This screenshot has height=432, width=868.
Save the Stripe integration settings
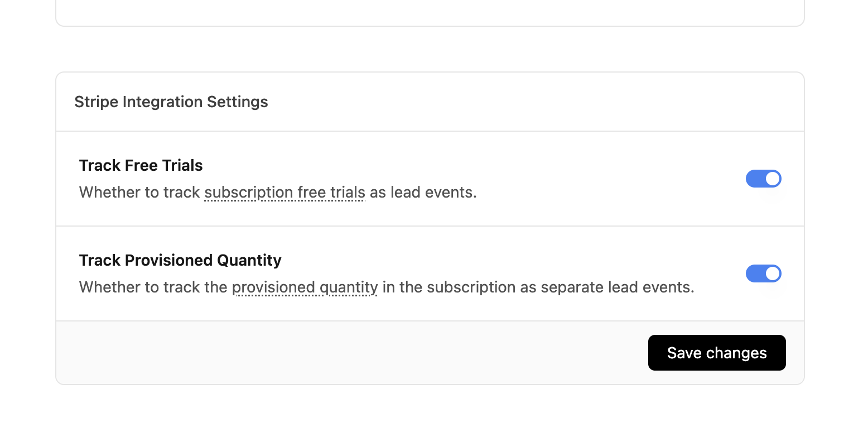[x=717, y=353]
